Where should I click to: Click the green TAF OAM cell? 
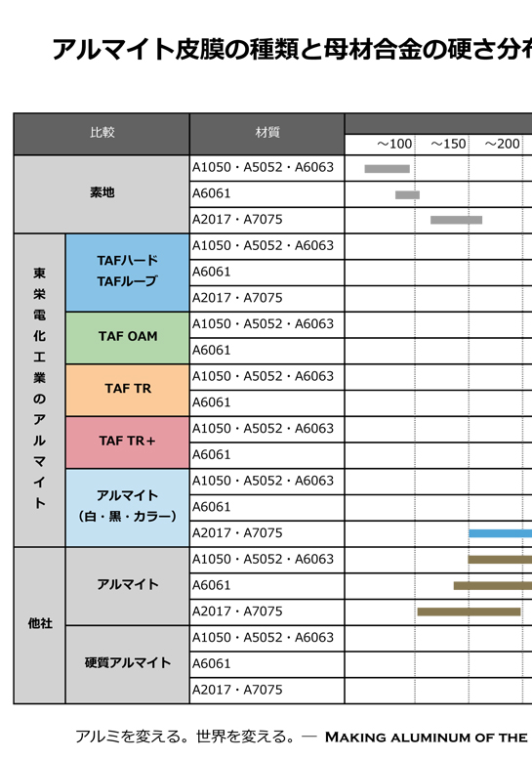[127, 338]
